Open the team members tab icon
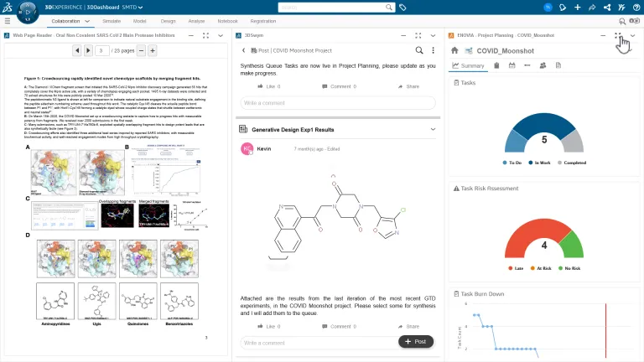This screenshot has width=644, height=362. point(543,65)
